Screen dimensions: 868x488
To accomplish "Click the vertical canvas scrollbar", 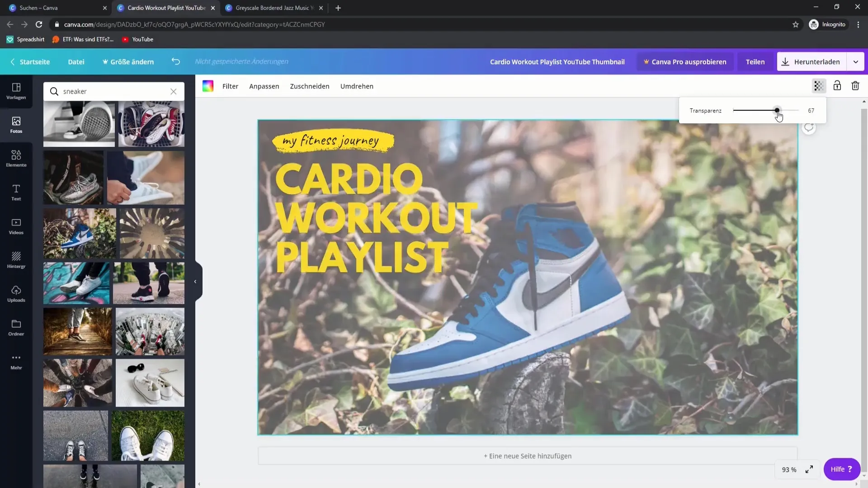I will (x=864, y=289).
